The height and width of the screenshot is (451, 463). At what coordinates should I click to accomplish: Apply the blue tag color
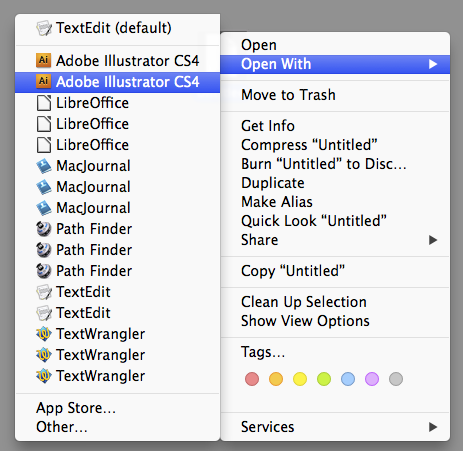pos(348,379)
